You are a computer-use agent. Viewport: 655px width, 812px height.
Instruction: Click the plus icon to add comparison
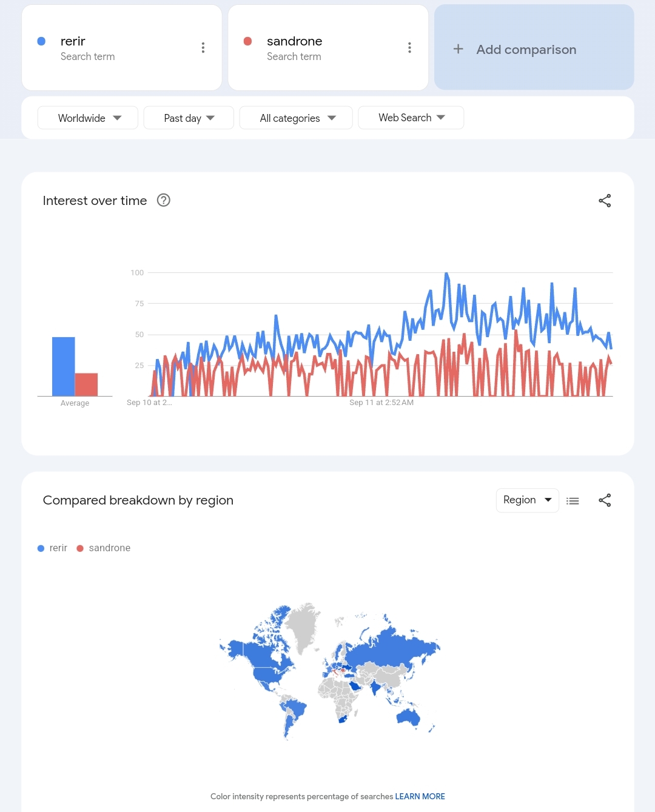tap(458, 49)
